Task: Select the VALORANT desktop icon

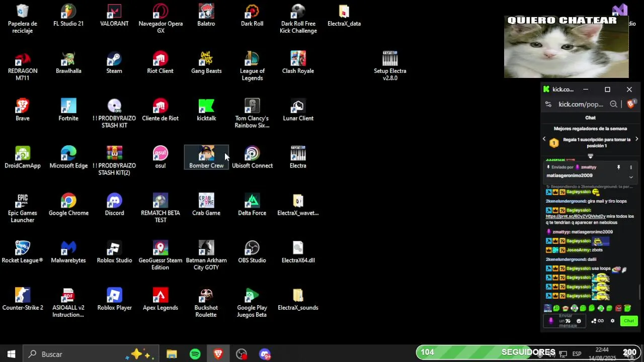Action: 114,16
